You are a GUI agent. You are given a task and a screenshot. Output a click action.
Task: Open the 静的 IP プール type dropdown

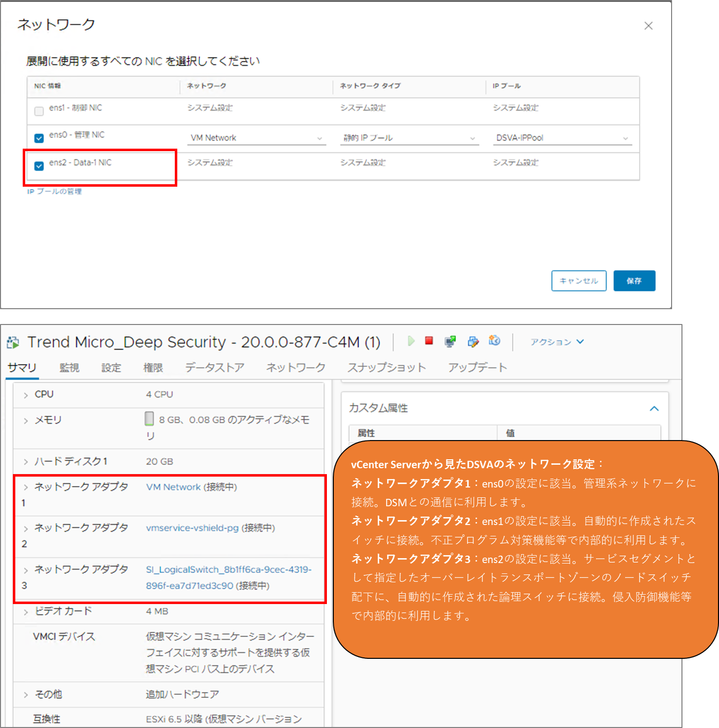pos(410,138)
